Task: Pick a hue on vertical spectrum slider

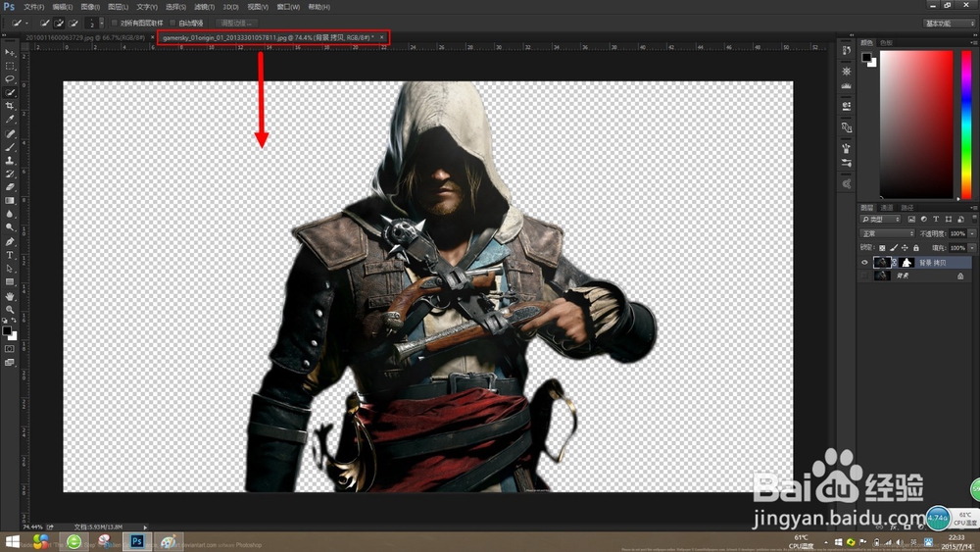Action: click(x=966, y=125)
